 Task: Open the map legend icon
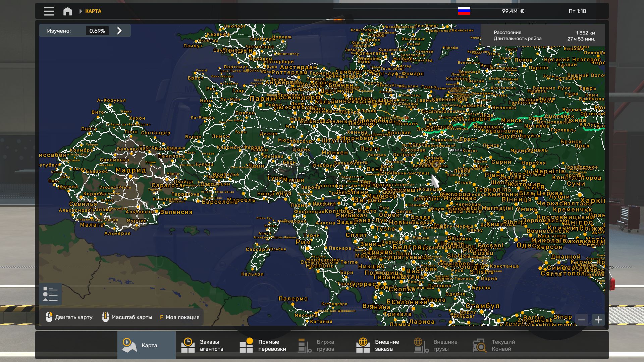click(x=50, y=294)
